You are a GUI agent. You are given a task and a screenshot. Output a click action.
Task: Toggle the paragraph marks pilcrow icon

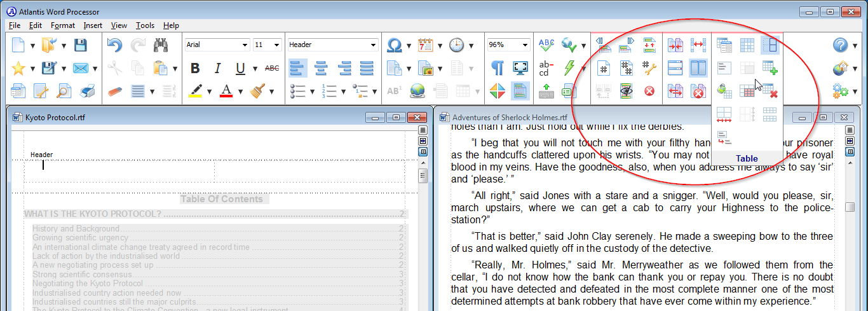(498, 68)
